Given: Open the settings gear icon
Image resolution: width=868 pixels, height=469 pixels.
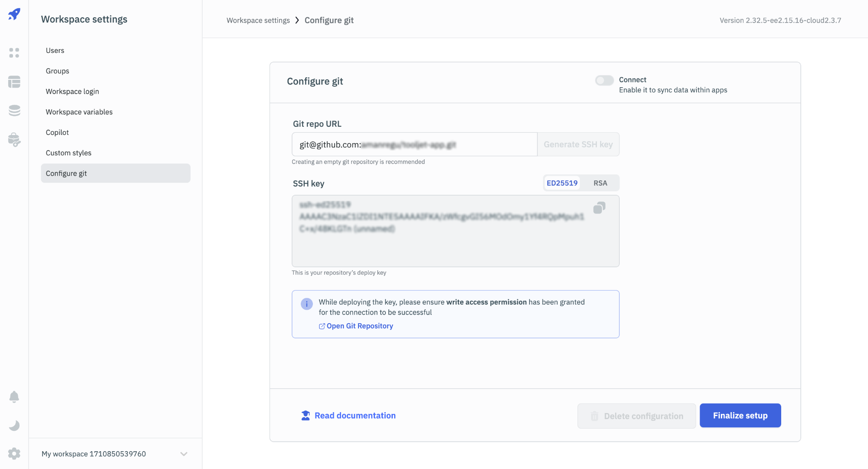Looking at the screenshot, I should [x=14, y=454].
